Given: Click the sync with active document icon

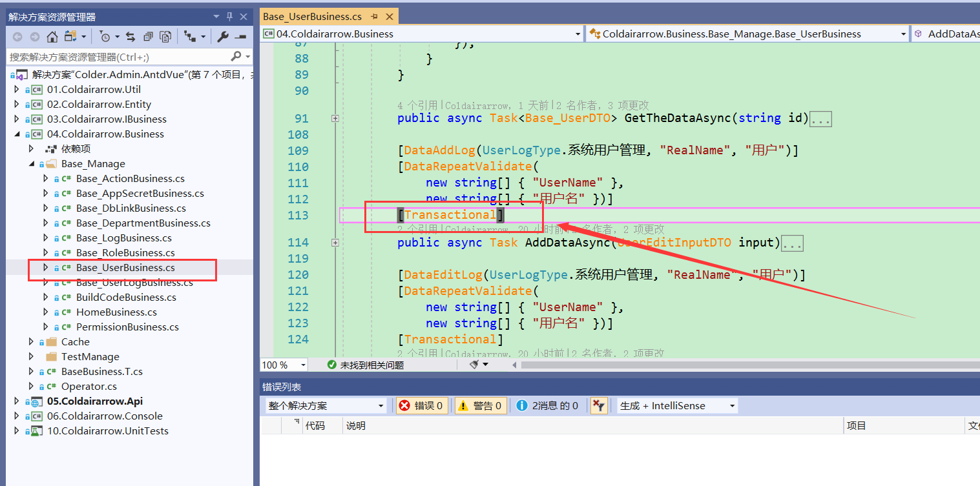Looking at the screenshot, I should coord(130,37).
